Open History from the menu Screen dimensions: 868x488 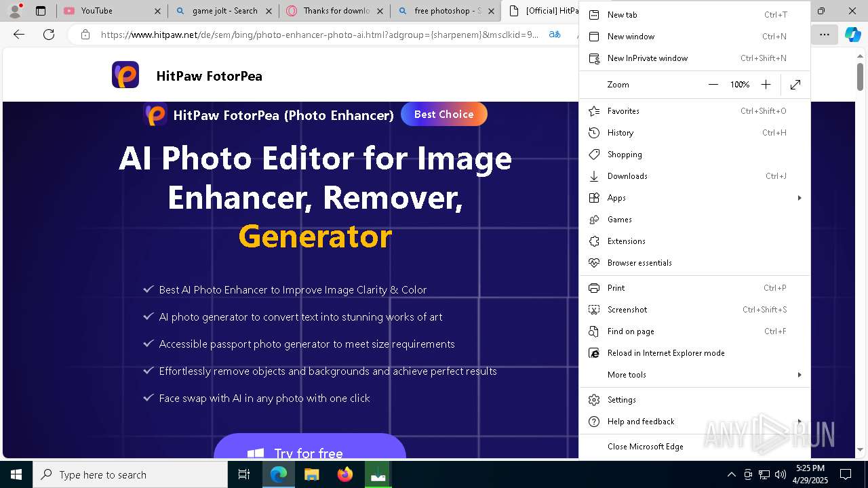point(694,133)
